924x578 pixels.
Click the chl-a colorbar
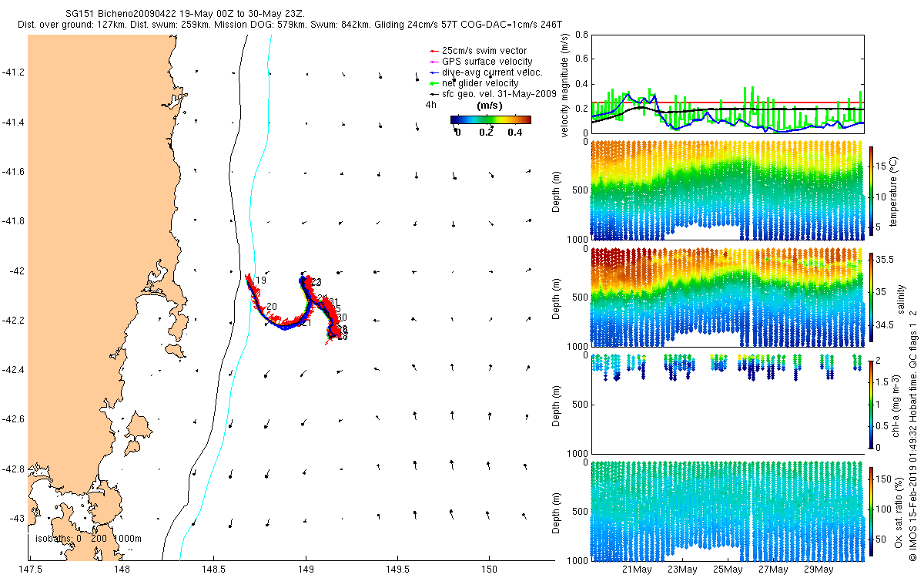(872, 403)
